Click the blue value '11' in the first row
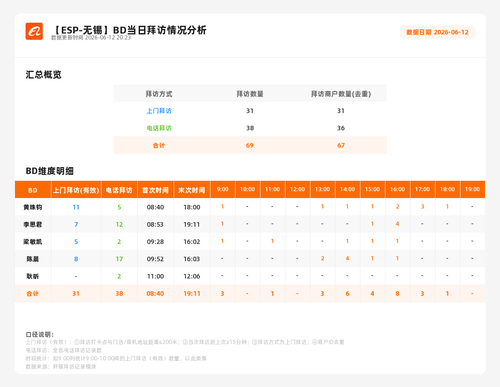The width and height of the screenshot is (500, 387). tap(76, 207)
